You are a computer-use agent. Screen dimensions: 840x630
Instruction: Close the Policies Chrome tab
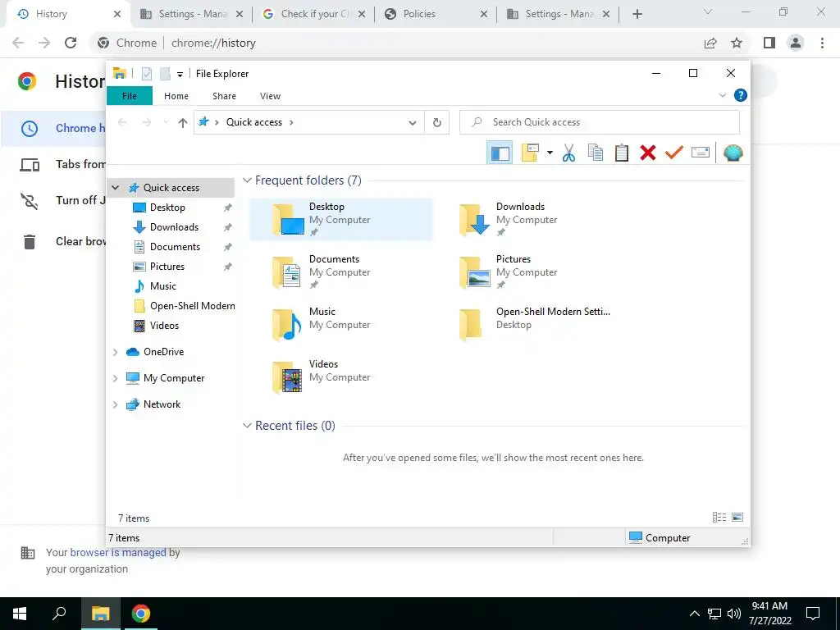click(x=484, y=15)
